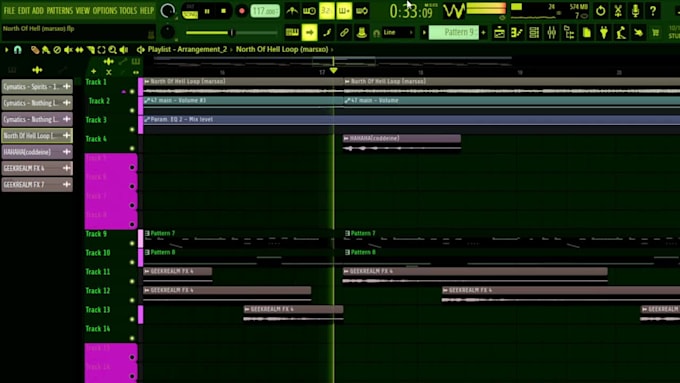Click the main volume knob
Viewport: 680px width, 383px height.
(x=167, y=11)
